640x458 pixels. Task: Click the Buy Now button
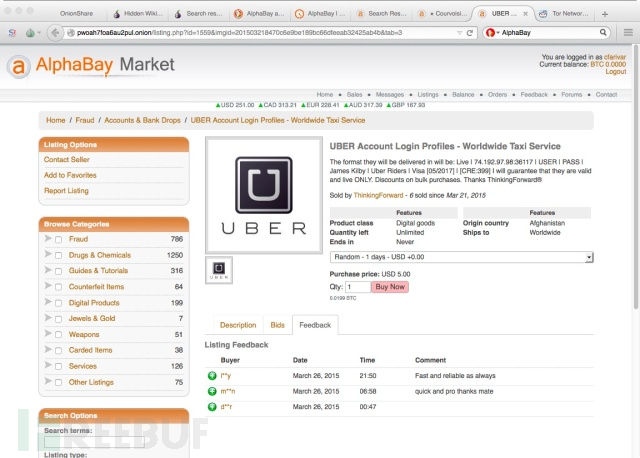390,287
